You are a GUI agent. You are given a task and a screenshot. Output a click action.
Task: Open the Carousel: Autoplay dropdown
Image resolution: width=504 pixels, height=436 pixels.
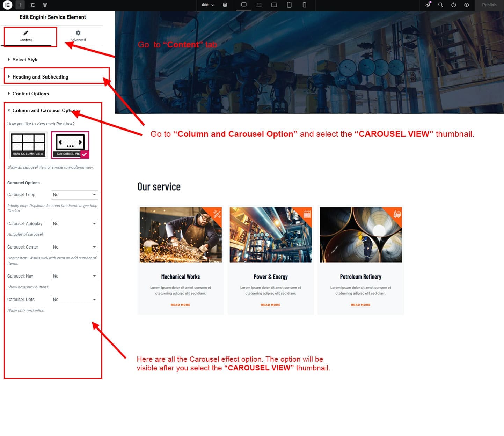pos(74,224)
